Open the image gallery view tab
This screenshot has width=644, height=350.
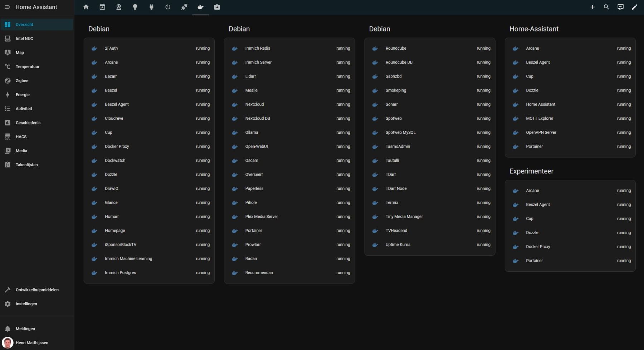tap(217, 7)
